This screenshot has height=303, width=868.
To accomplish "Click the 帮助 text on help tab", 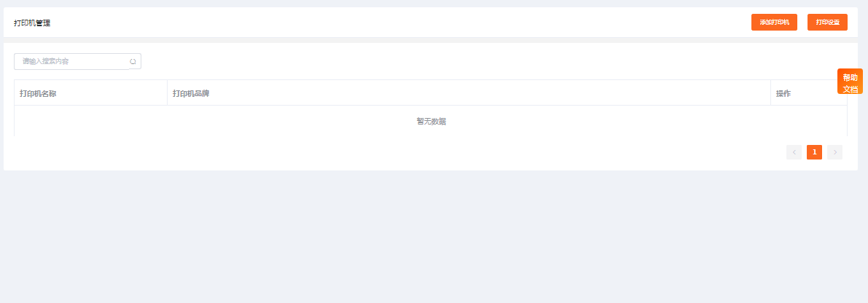I will pos(851,77).
